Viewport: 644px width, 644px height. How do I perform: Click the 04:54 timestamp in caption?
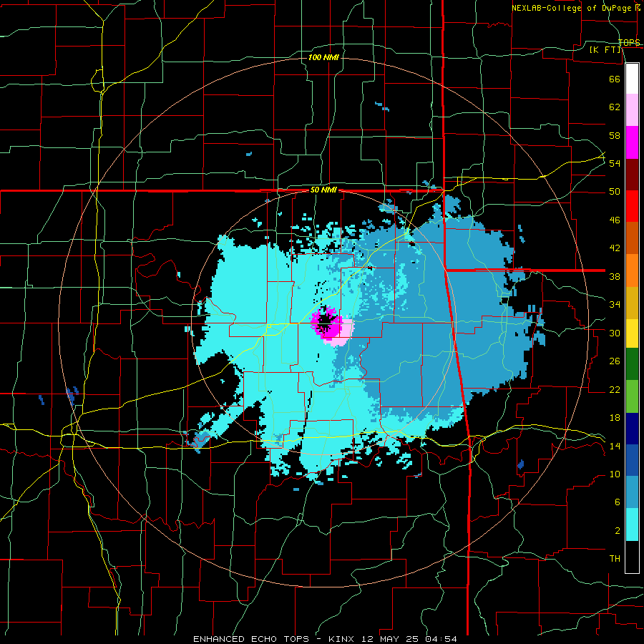point(441,639)
